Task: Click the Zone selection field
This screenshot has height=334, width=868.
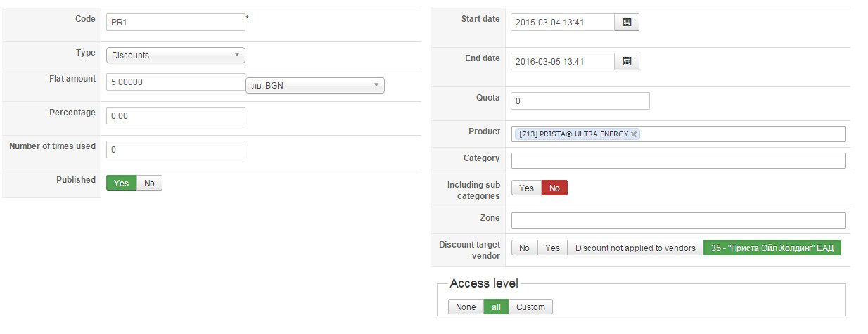Action: click(x=678, y=221)
